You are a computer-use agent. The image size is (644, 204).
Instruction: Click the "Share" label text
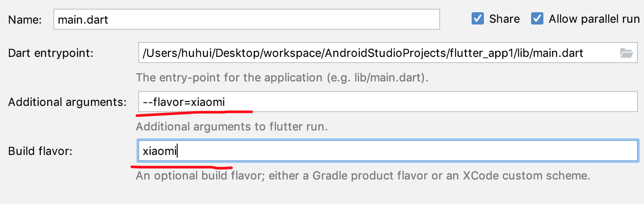point(504,19)
